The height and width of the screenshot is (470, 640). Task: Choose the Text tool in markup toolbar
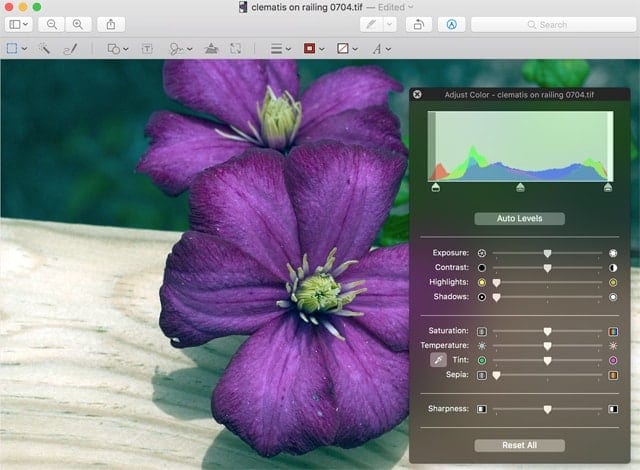[x=147, y=48]
